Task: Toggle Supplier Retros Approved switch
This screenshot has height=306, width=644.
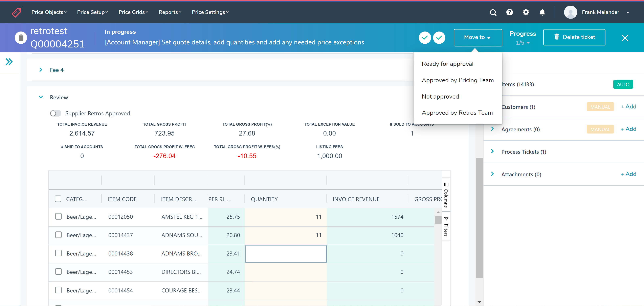Action: point(55,113)
